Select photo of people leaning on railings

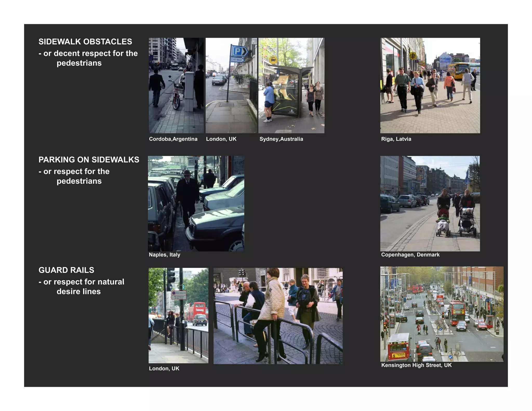(278, 316)
